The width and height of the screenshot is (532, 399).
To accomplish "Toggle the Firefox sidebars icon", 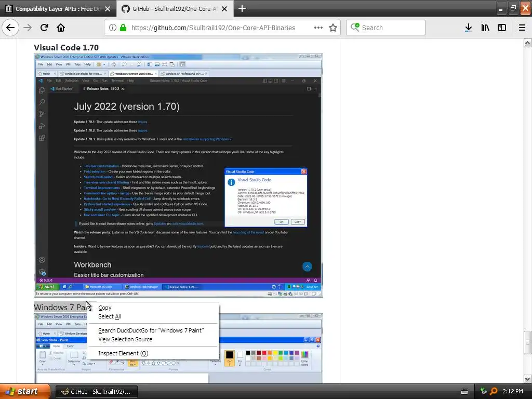I will pyautogui.click(x=502, y=28).
